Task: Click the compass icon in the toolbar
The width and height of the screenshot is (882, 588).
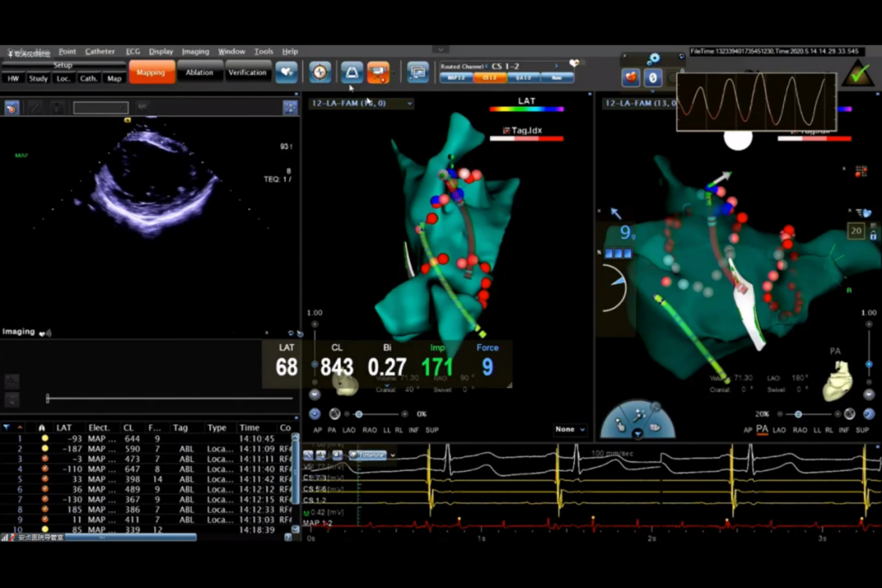Action: [x=320, y=73]
